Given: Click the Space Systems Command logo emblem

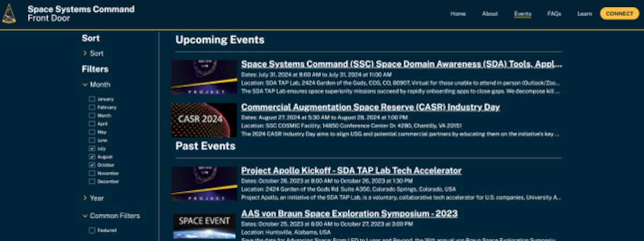Looking at the screenshot, I should click(9, 14).
